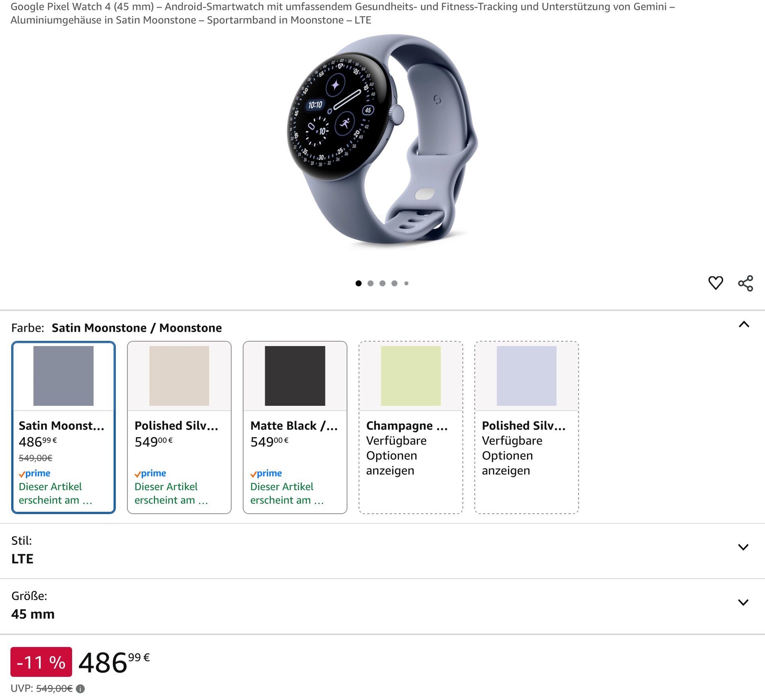Screen dimensions: 765x700
Task: Expand the Stil LTE dropdown
Action: tap(743, 547)
